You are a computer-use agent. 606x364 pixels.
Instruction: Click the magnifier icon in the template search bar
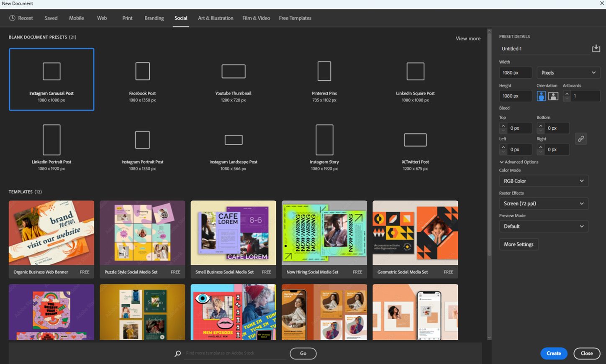tap(177, 354)
